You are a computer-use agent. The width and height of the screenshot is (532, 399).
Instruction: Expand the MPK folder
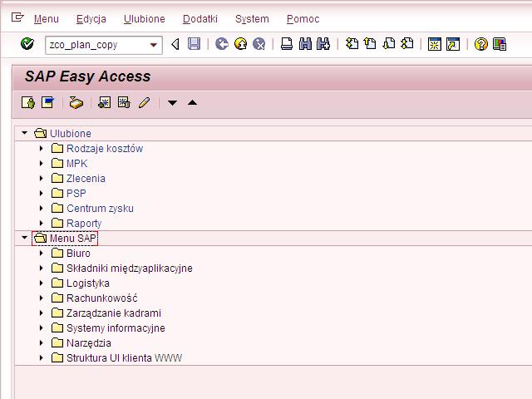[42, 163]
